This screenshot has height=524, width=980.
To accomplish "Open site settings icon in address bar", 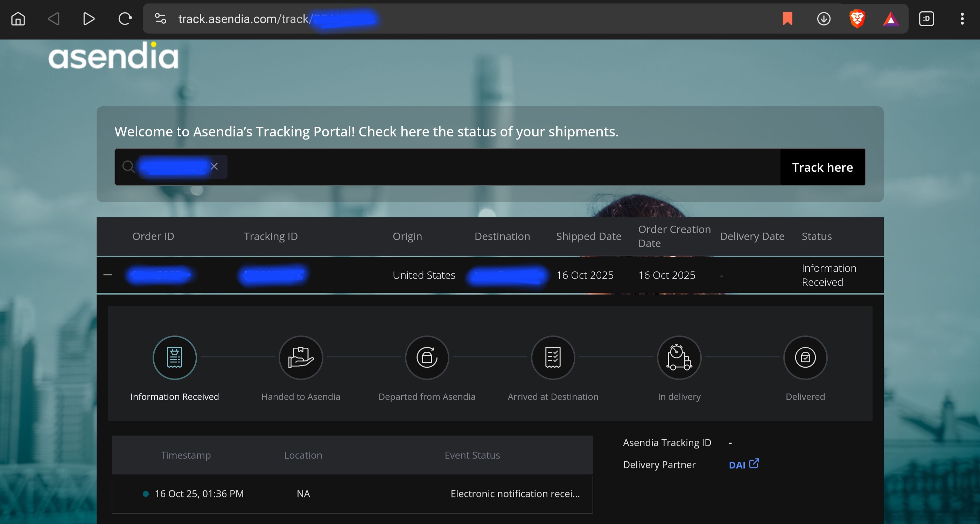I will tap(160, 19).
